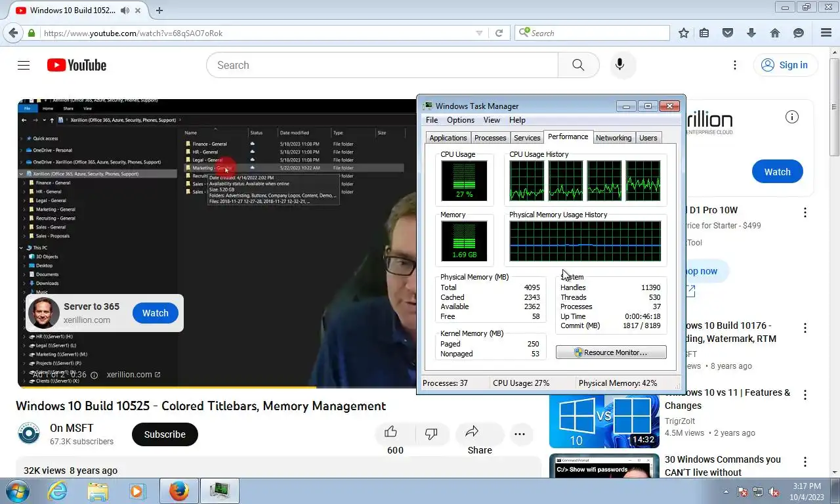
Task: Bookmark this page with the star
Action: click(x=684, y=33)
